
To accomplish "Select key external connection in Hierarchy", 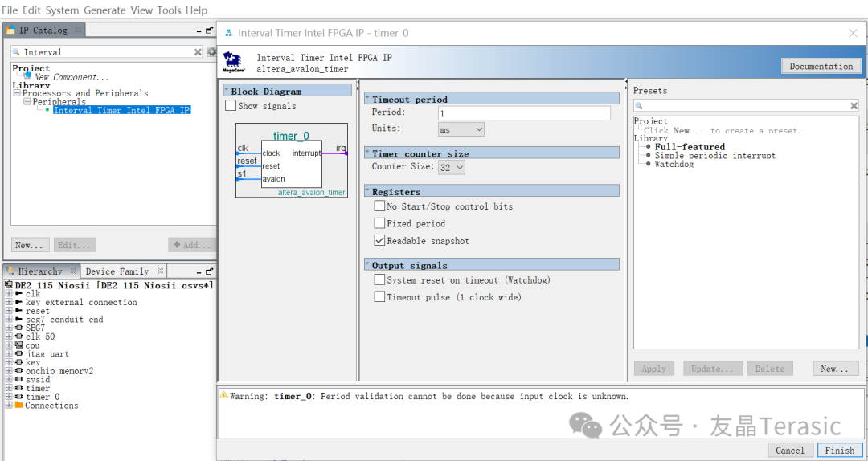I will pos(81,302).
